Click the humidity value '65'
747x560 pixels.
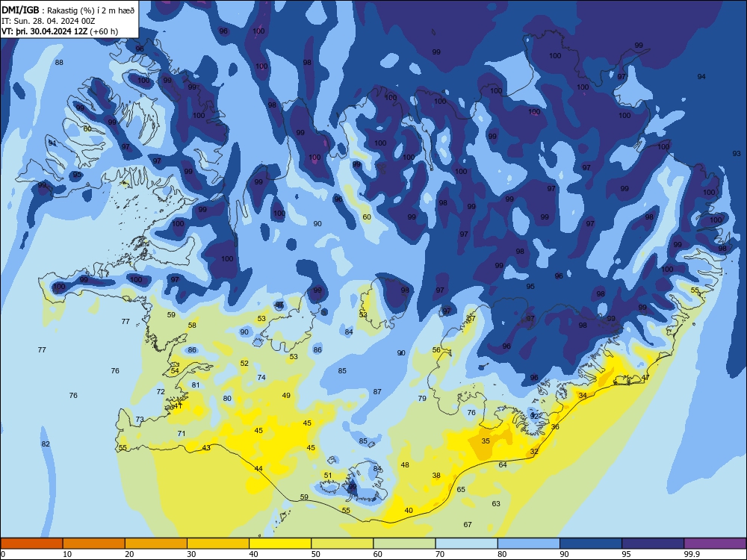point(461,489)
